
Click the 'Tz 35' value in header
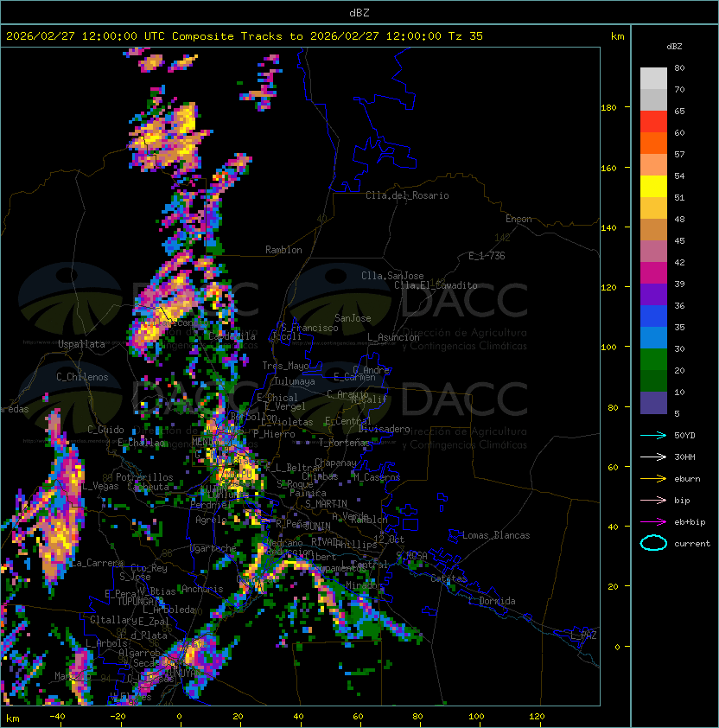coord(466,36)
